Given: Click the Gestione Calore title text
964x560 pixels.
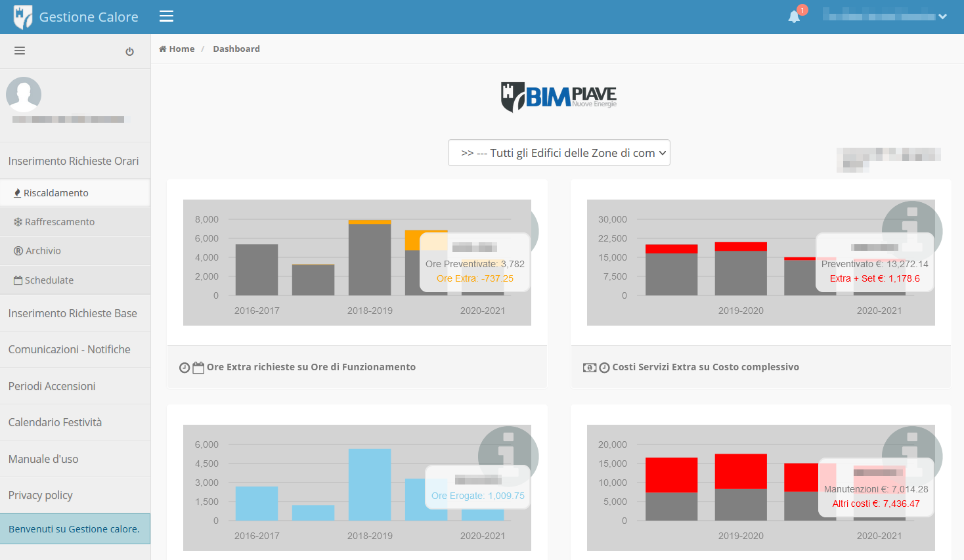Looking at the screenshot, I should (x=89, y=17).
